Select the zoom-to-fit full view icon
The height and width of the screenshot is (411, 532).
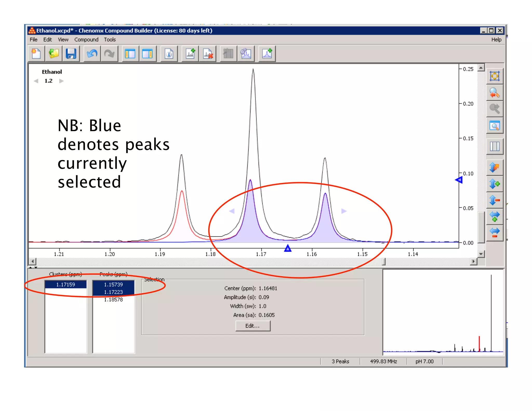click(x=495, y=76)
